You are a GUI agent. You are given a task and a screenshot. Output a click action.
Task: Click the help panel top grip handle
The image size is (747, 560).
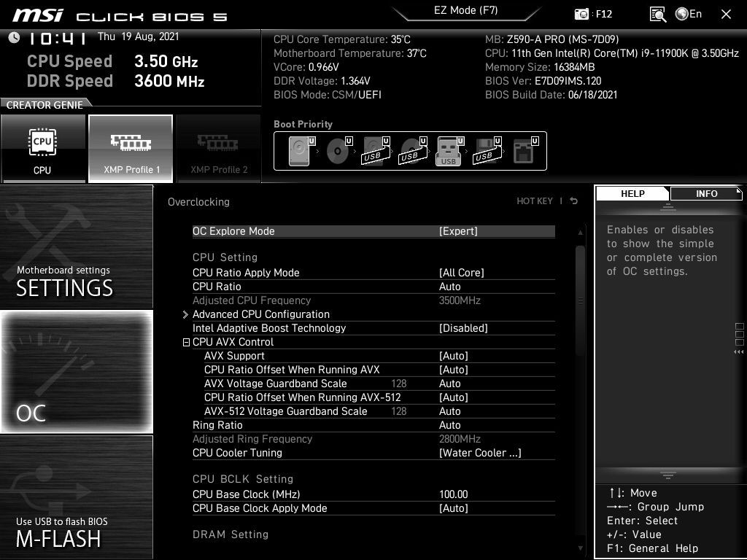(668, 207)
